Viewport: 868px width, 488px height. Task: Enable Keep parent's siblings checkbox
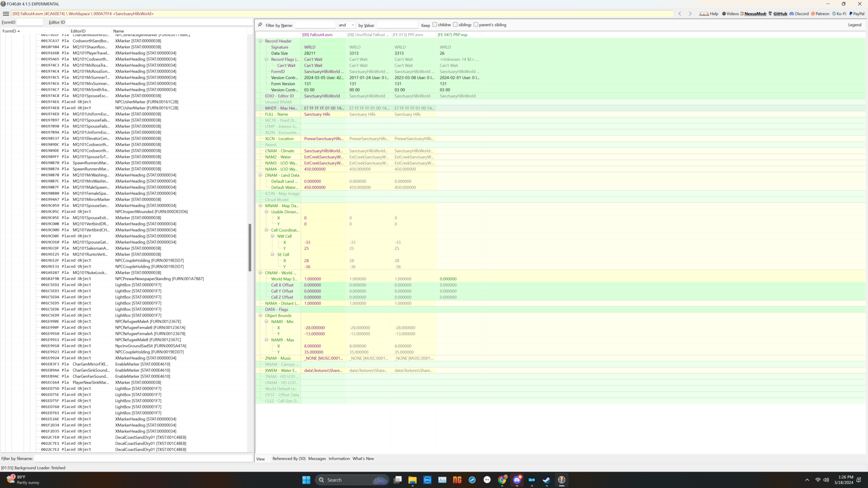[x=476, y=25]
